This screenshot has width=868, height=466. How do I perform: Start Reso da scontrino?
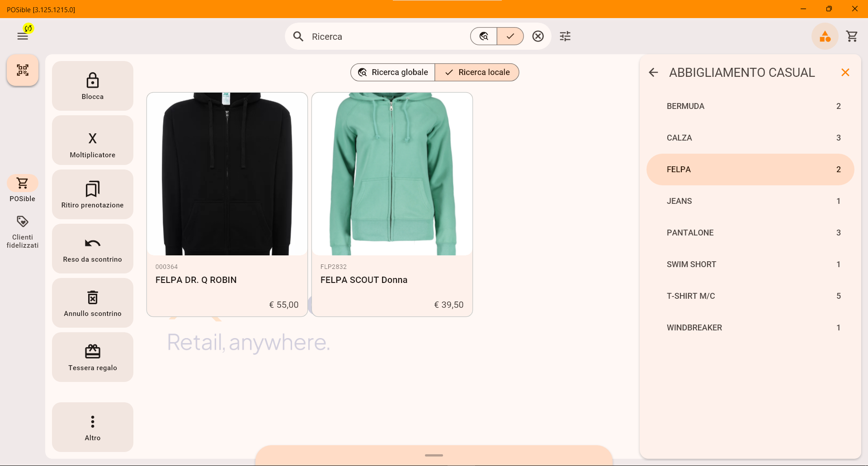[x=93, y=249]
